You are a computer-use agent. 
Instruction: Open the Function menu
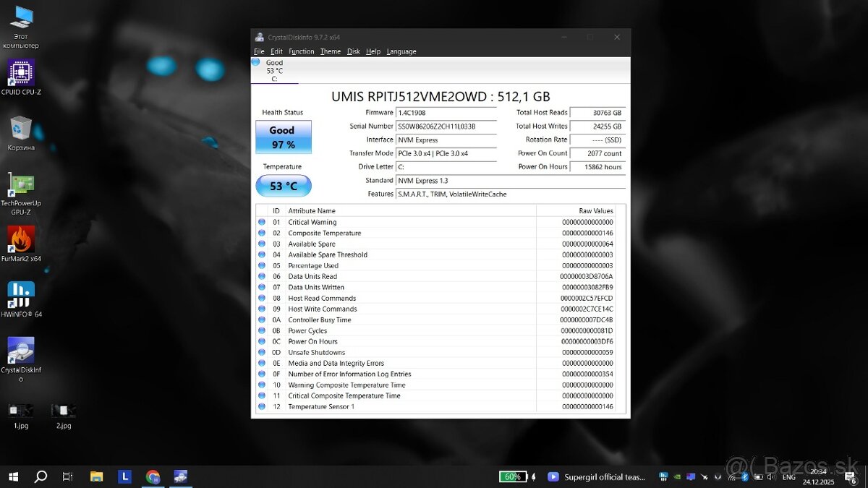coord(301,51)
